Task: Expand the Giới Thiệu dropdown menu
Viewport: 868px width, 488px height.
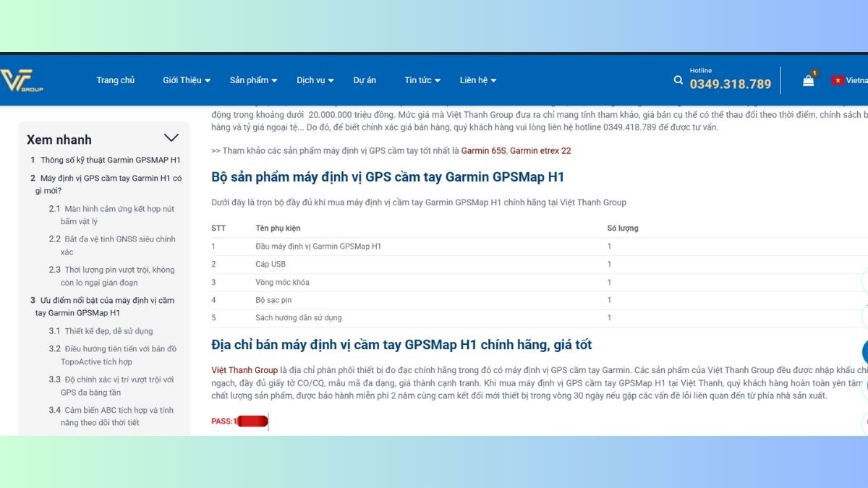Action: pyautogui.click(x=187, y=80)
